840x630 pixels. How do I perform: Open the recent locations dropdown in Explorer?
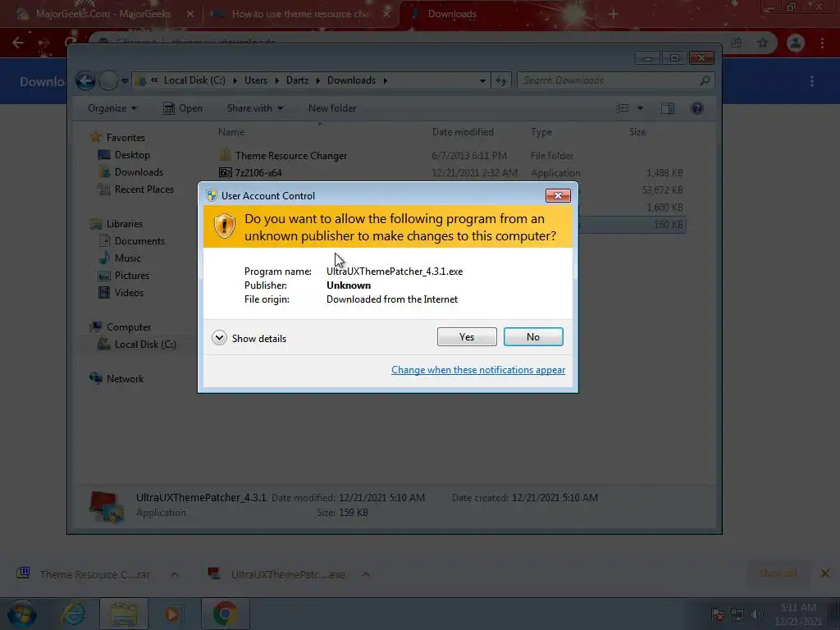(x=125, y=81)
